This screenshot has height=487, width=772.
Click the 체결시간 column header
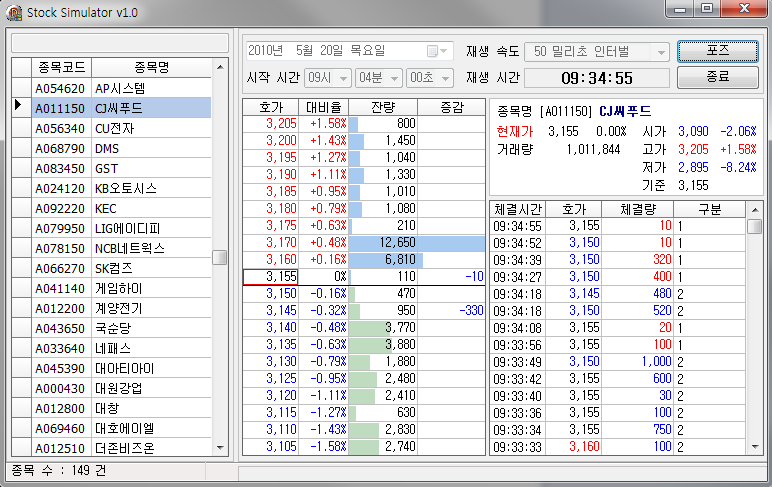(517, 209)
